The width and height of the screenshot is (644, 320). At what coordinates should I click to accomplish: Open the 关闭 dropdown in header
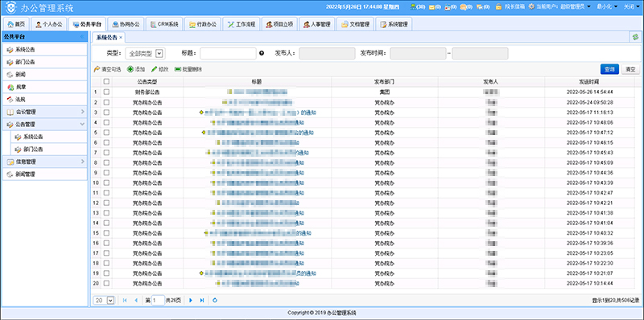pyautogui.click(x=632, y=6)
